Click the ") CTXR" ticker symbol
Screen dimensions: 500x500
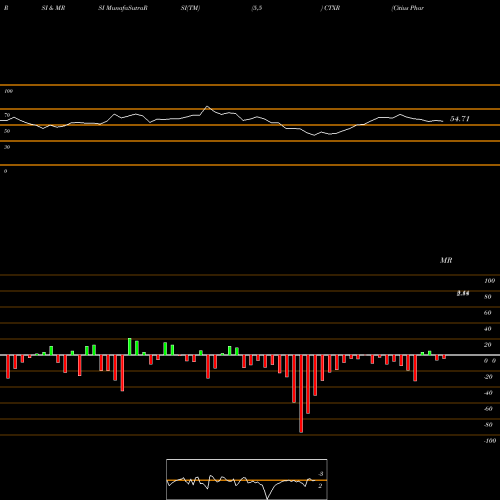point(330,8)
